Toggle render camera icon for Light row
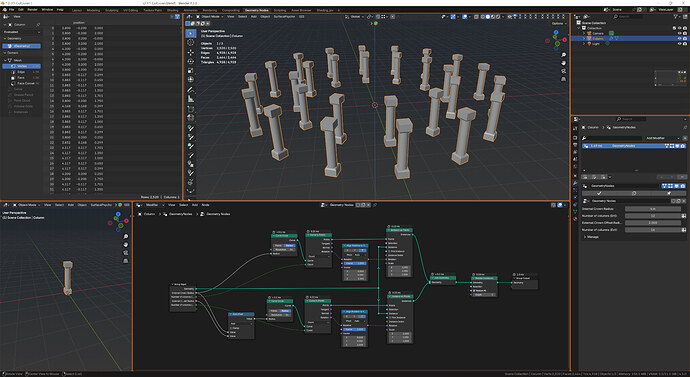 click(685, 44)
